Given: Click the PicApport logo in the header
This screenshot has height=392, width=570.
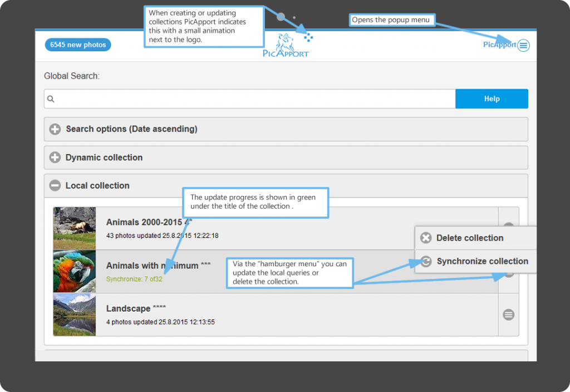Looking at the screenshot, I should 286,46.
